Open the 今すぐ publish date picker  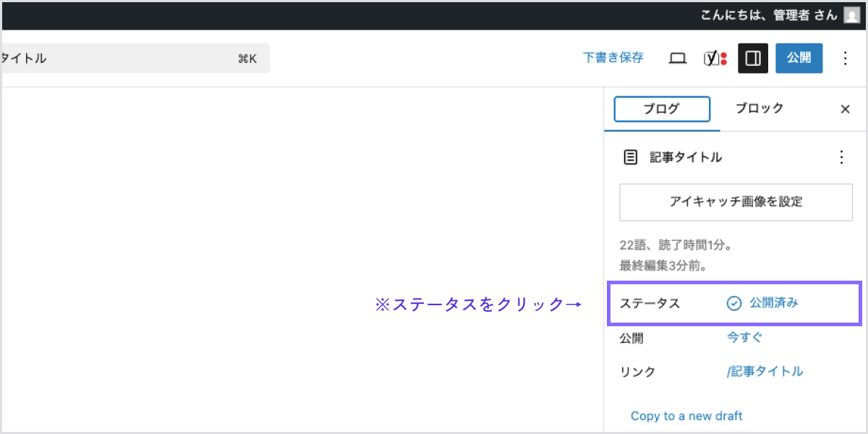pyautogui.click(x=744, y=338)
